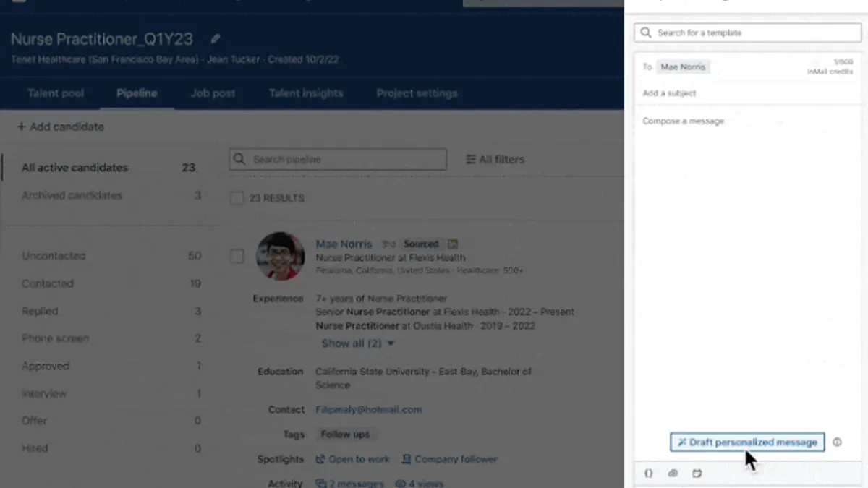Open Mae Norris profile link

(344, 244)
